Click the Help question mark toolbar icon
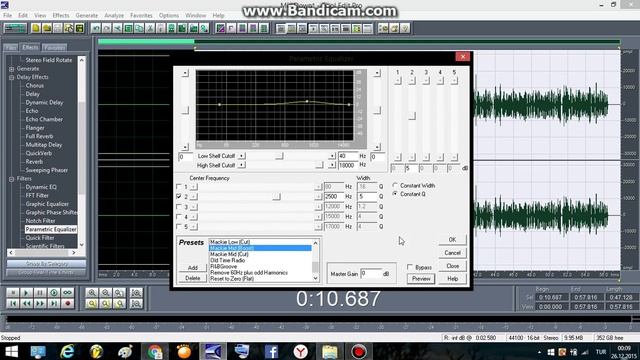The height and width of the screenshot is (360, 640). pyautogui.click(x=404, y=28)
